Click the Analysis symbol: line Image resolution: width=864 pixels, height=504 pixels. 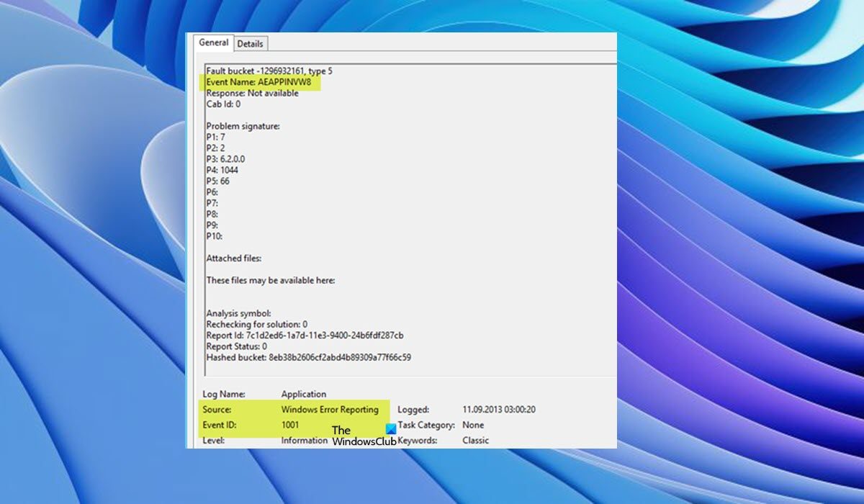click(238, 313)
